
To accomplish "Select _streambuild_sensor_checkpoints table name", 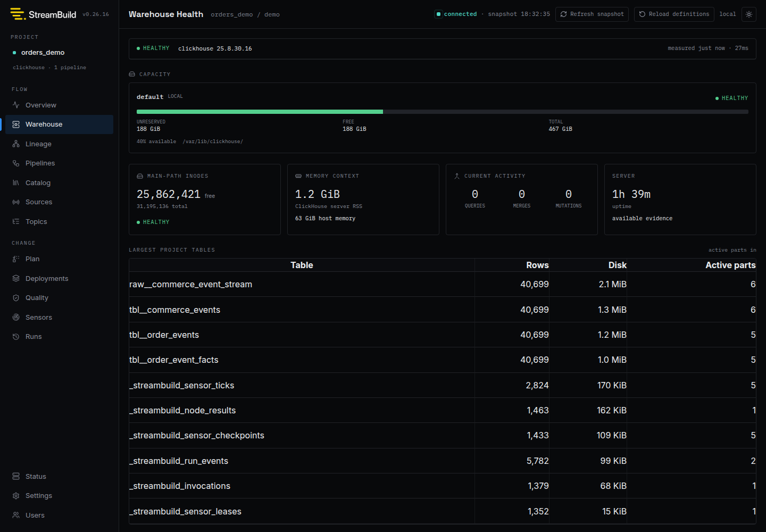I will tap(197, 435).
